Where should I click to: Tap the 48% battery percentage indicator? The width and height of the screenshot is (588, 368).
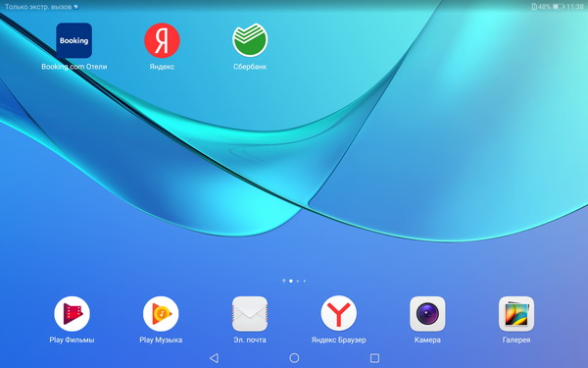(x=545, y=7)
